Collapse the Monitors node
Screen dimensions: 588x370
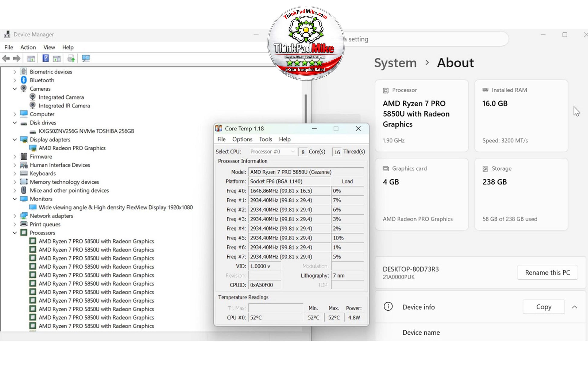[15, 199]
